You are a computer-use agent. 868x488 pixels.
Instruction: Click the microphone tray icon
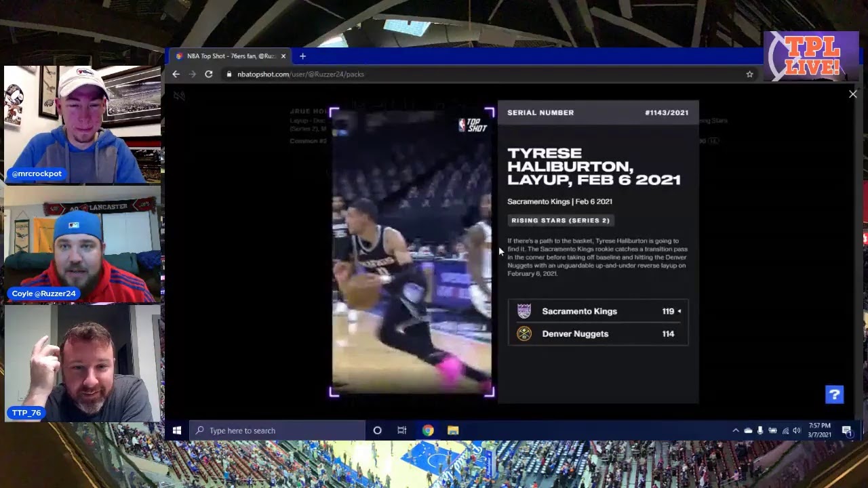pos(760,430)
